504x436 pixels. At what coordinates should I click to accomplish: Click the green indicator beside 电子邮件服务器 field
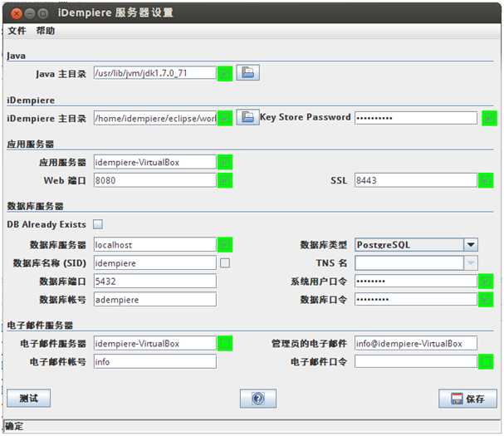(225, 343)
